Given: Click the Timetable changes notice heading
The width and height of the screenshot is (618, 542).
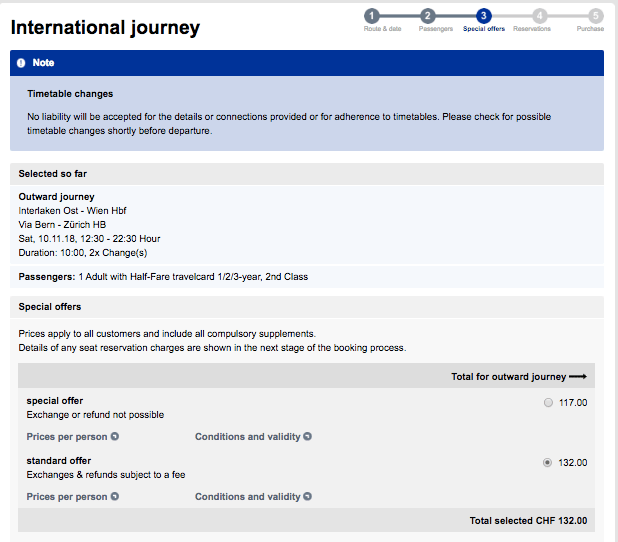Looking at the screenshot, I should [70, 94].
